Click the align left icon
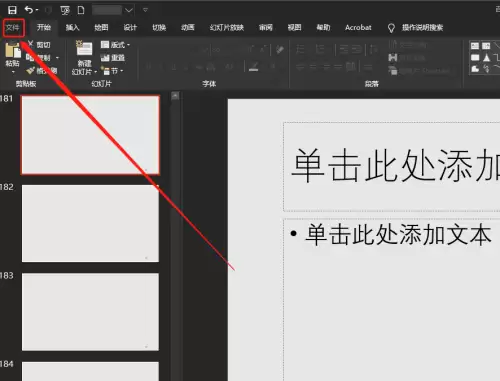Screen dimensions: 500x381 (x=300, y=67)
